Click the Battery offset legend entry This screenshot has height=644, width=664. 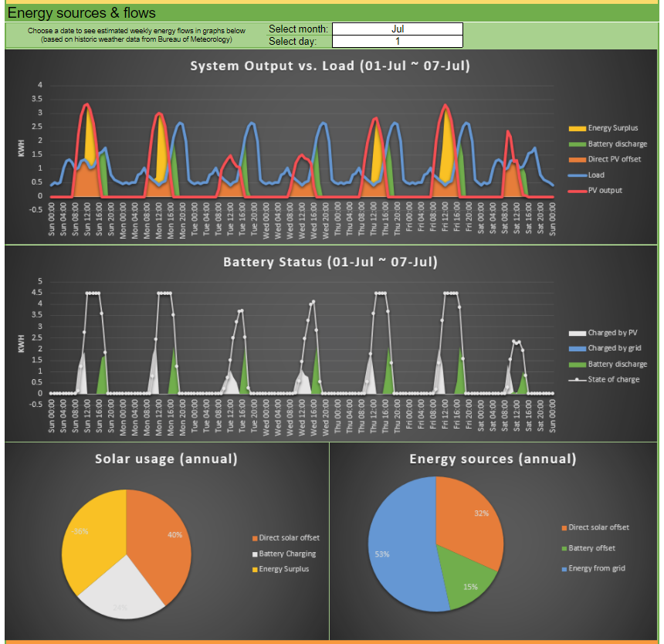pos(591,548)
